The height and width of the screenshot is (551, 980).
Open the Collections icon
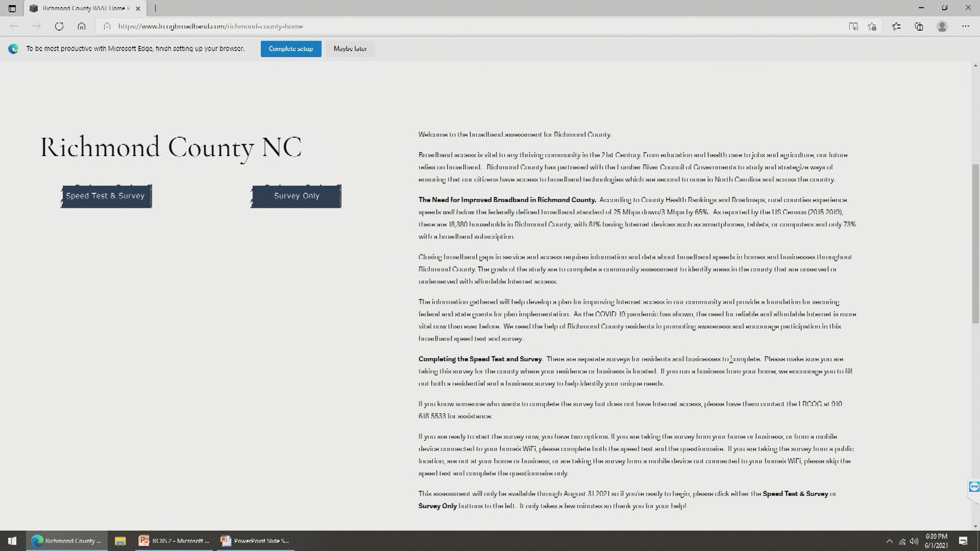pyautogui.click(x=919, y=26)
